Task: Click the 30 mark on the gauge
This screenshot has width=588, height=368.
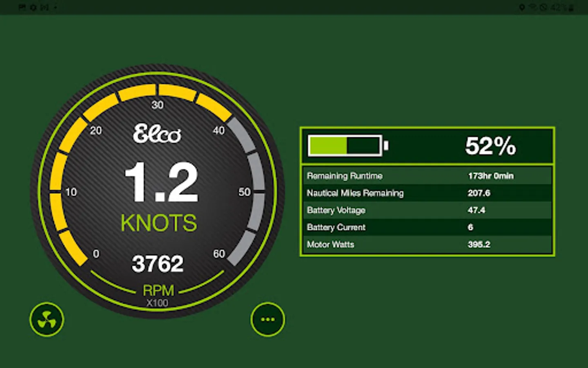Action: coord(158,105)
